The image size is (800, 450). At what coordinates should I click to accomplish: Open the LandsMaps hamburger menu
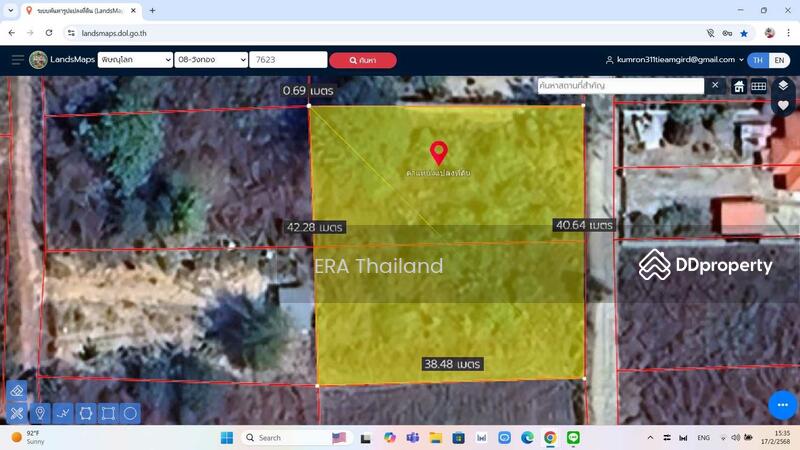17,60
